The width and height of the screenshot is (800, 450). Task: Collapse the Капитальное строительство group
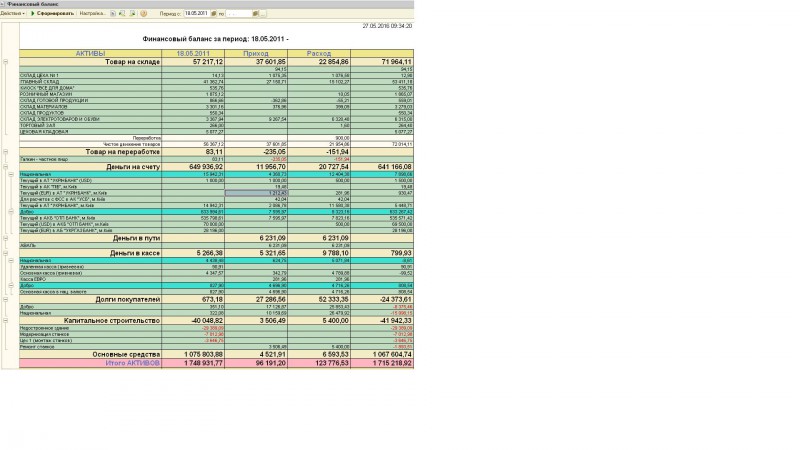coord(6,320)
